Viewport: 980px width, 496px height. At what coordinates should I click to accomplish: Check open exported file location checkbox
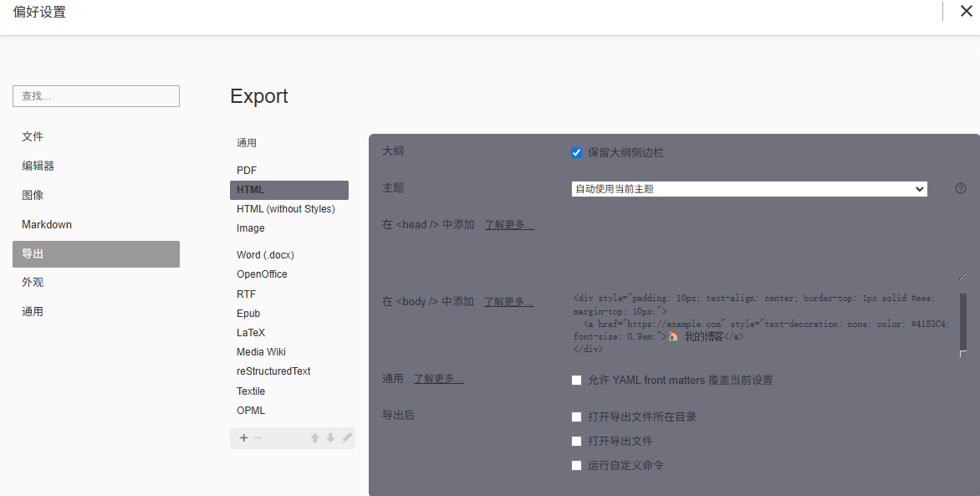576,417
